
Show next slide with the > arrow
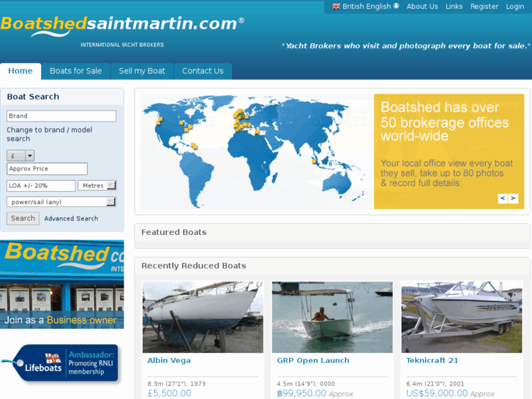[513, 198]
